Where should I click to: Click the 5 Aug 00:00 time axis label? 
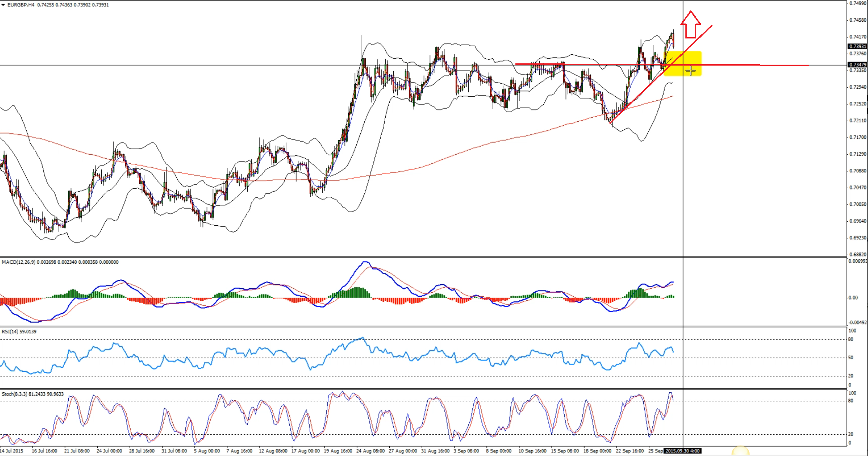coord(207,451)
